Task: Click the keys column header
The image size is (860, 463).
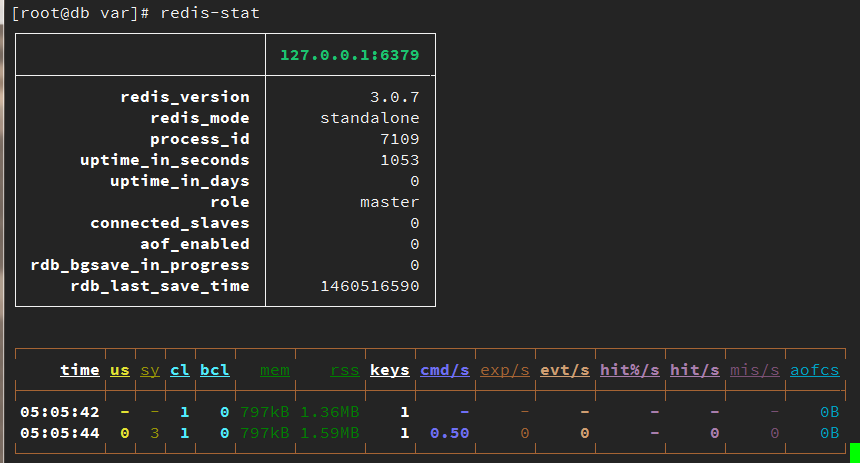Action: coord(389,370)
